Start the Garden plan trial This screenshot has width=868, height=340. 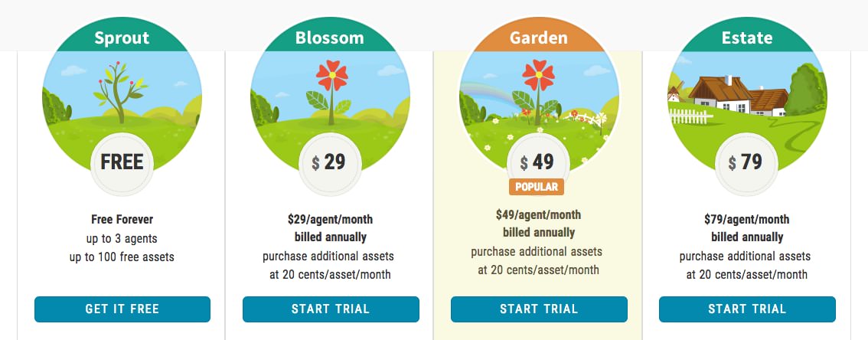click(x=539, y=309)
